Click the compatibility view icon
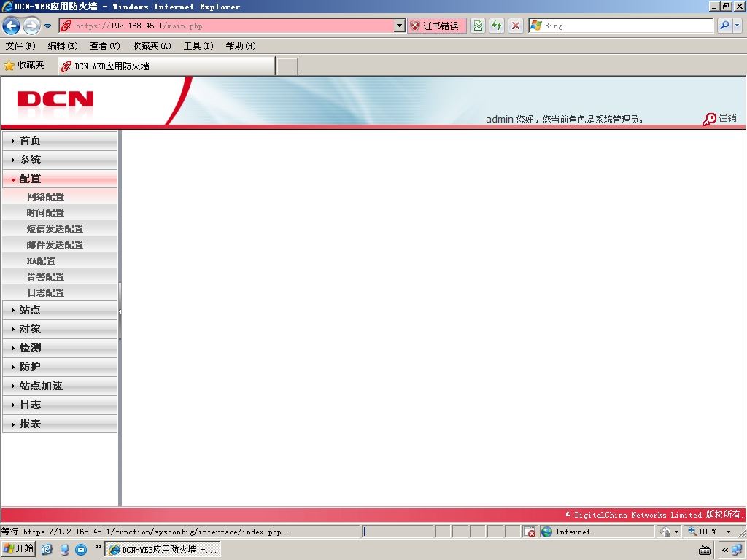Image resolution: width=747 pixels, height=560 pixels. coord(478,26)
